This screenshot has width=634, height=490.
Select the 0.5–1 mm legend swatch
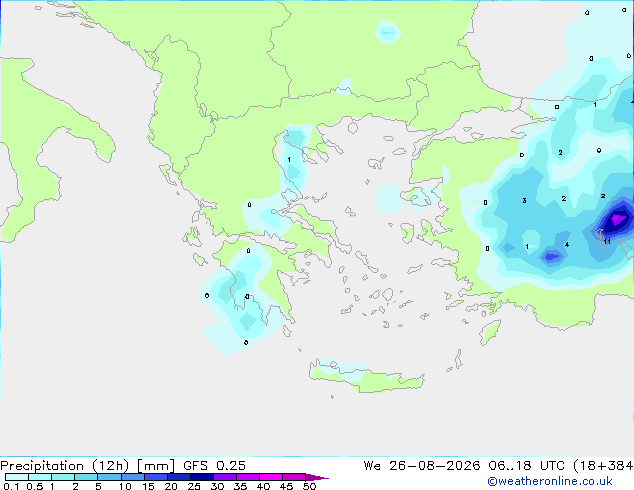[x=40, y=477]
